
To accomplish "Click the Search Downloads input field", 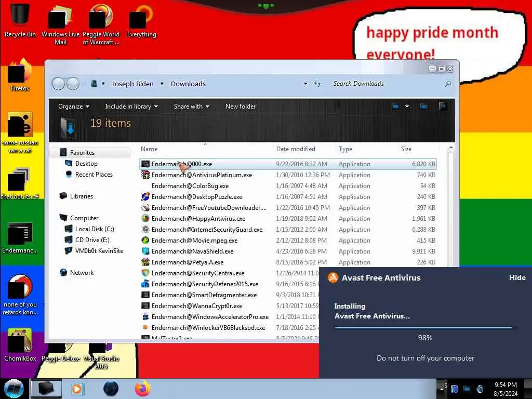I will 387,84.
